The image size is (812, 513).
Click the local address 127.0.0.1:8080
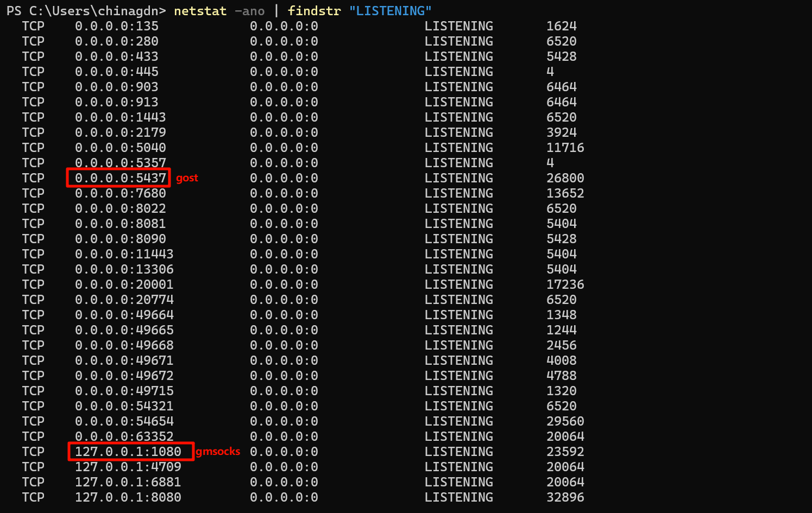point(128,497)
